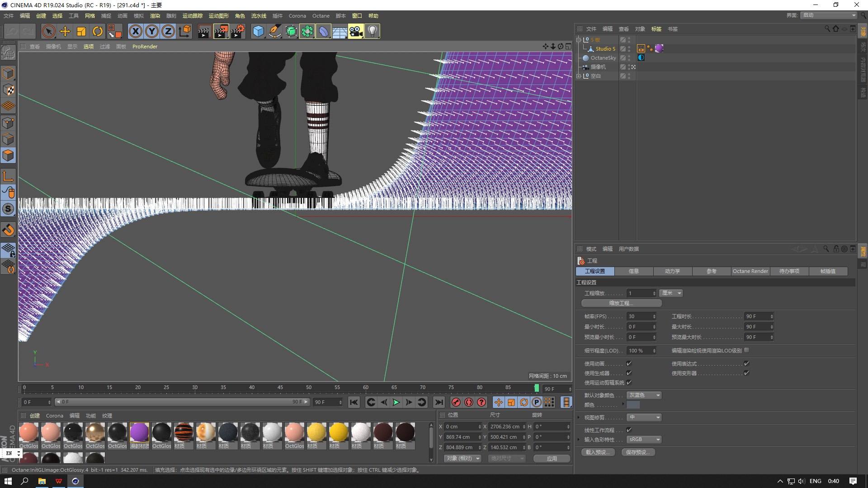Select the purple material swatch
Screen dimensions: 868x488
point(139,432)
